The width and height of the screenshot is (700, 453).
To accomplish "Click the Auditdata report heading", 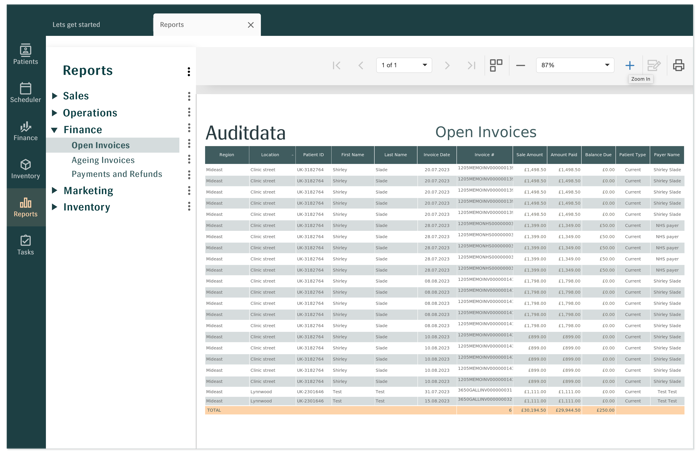I will click(x=246, y=133).
